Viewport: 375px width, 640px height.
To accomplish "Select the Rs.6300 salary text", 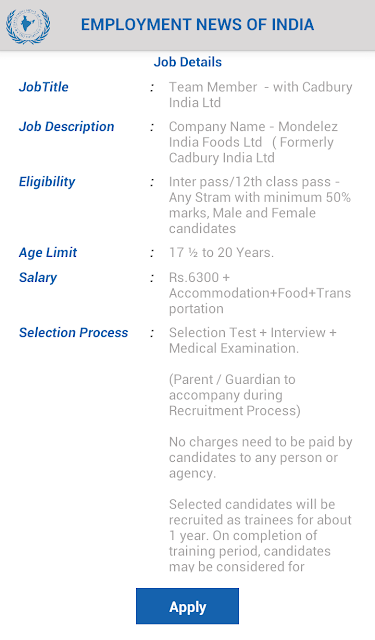I will tap(260, 293).
